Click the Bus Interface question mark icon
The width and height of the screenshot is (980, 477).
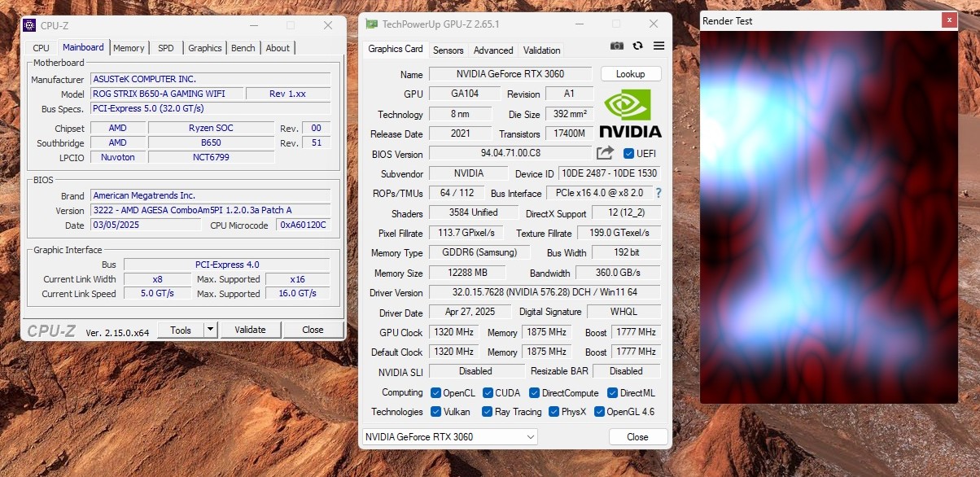click(658, 193)
